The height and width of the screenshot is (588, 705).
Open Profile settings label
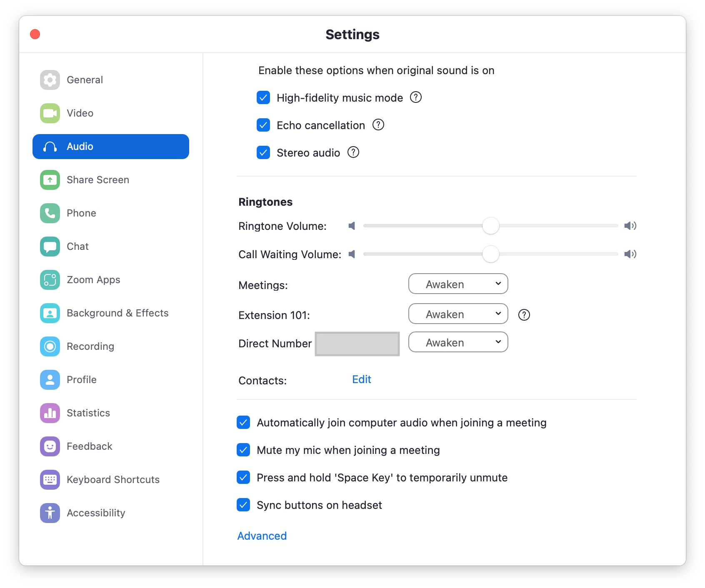pos(82,380)
